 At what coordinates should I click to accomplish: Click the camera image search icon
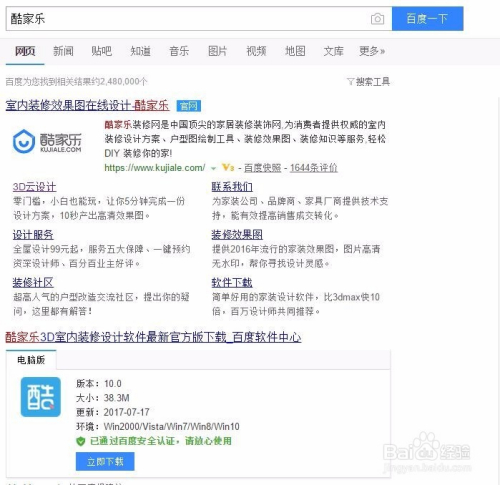tap(377, 19)
